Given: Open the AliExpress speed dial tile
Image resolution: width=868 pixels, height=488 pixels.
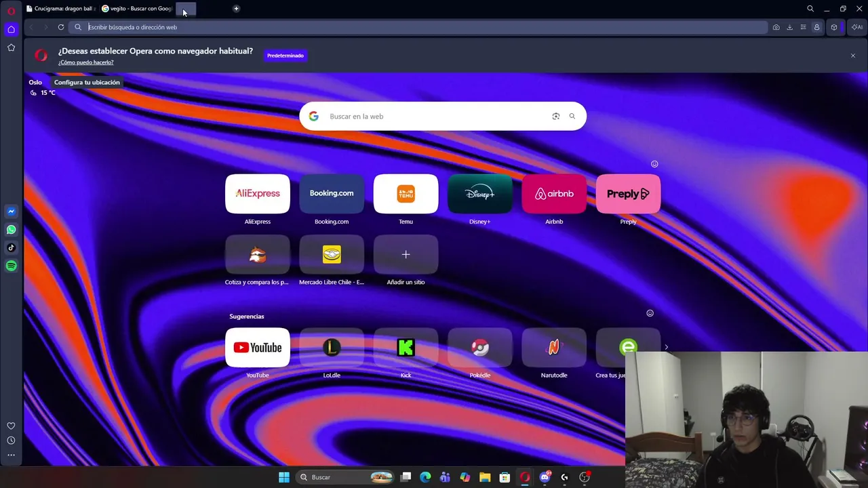Looking at the screenshot, I should tap(258, 194).
